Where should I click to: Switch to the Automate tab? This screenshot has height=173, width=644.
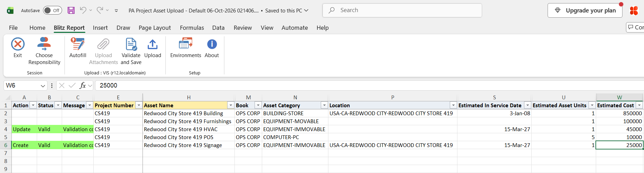295,28
